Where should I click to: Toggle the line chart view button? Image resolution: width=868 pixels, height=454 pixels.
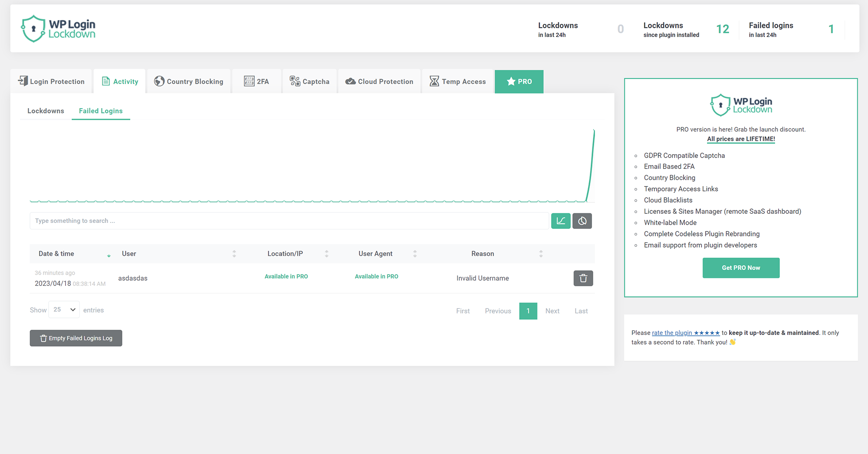click(561, 221)
